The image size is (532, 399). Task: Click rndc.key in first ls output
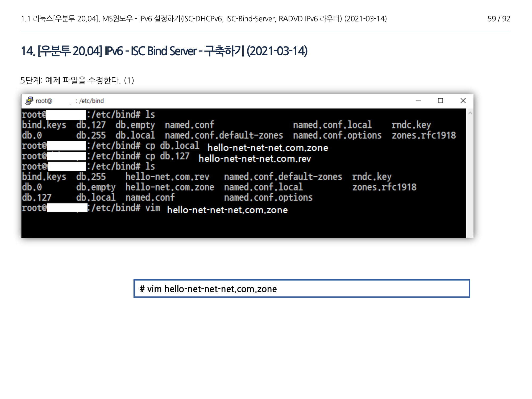(x=411, y=125)
